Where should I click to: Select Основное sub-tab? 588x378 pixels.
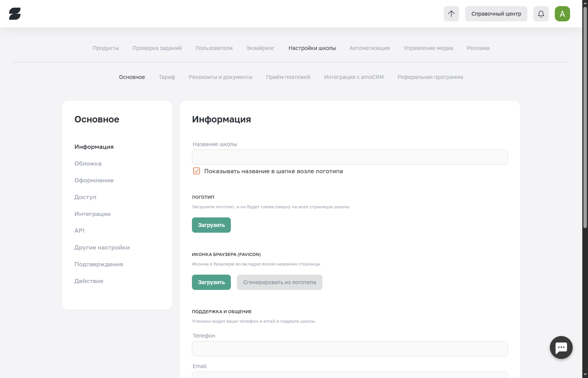pos(132,77)
